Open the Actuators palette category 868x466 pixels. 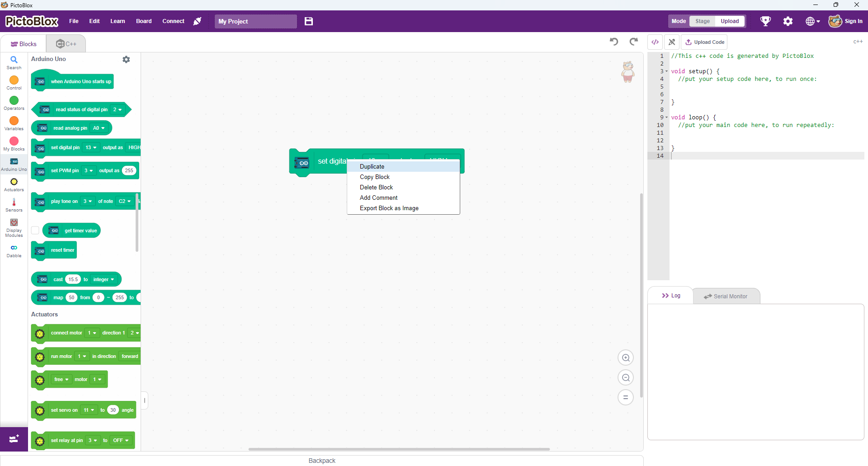(14, 184)
